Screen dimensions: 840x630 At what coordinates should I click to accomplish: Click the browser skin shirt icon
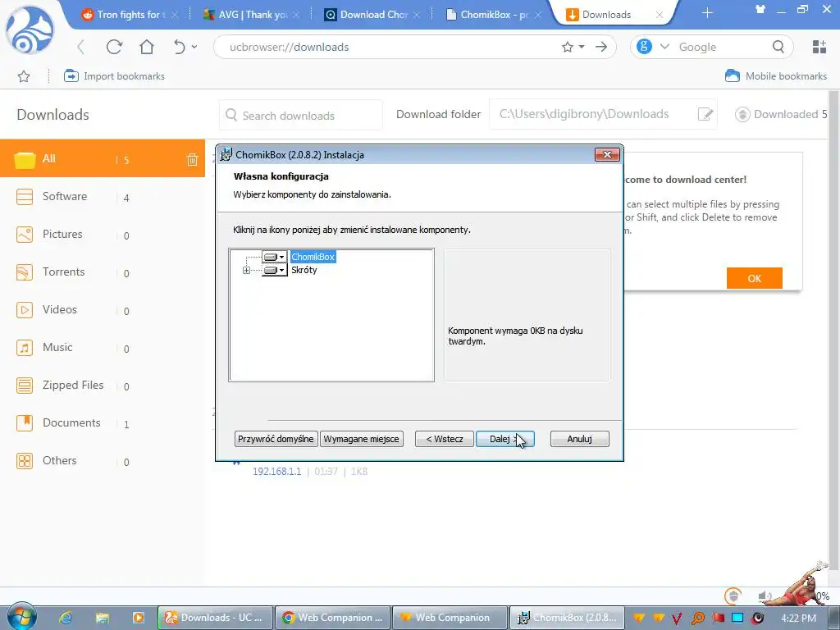(x=760, y=9)
